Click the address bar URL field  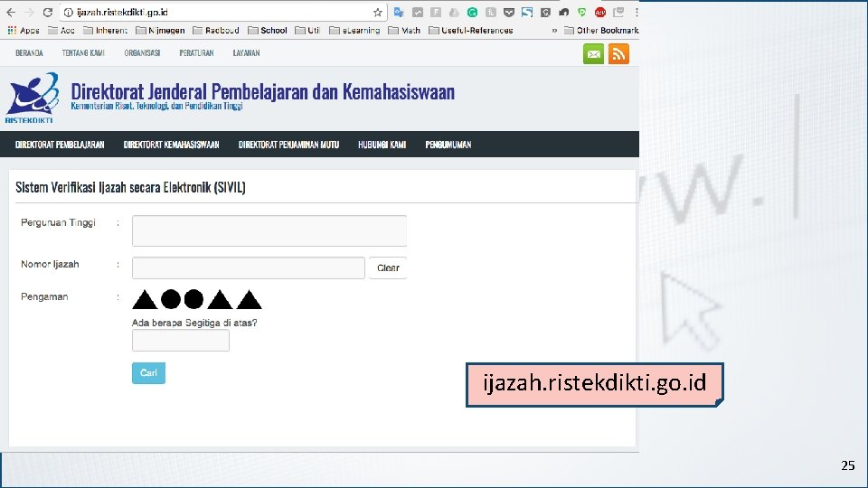222,12
